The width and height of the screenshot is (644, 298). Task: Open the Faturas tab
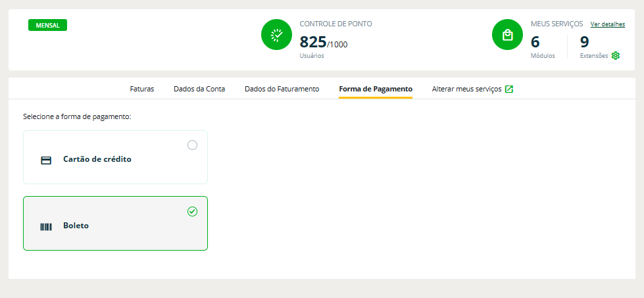(142, 89)
